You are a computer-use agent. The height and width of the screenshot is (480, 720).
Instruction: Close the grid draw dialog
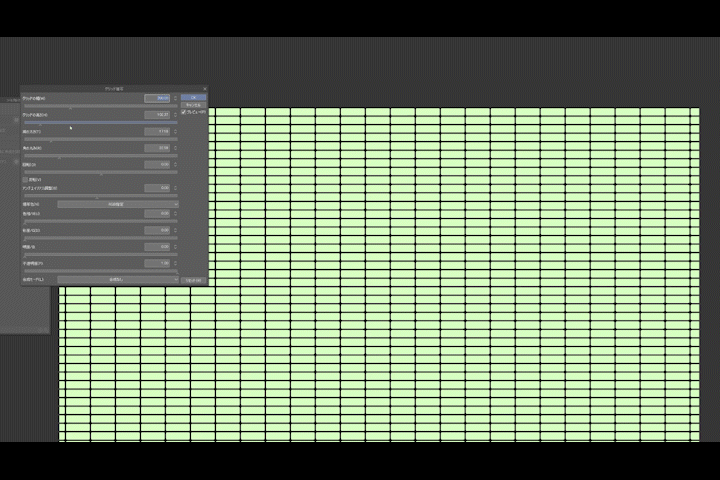click(205, 89)
